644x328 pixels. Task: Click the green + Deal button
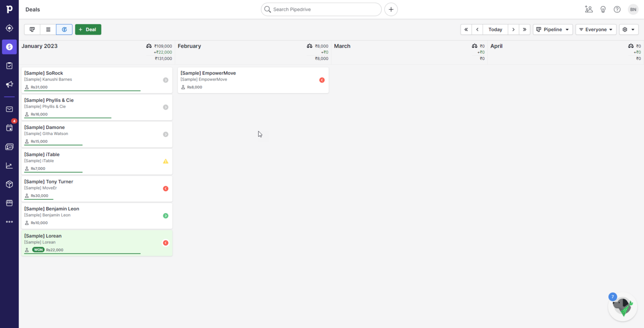(88, 30)
